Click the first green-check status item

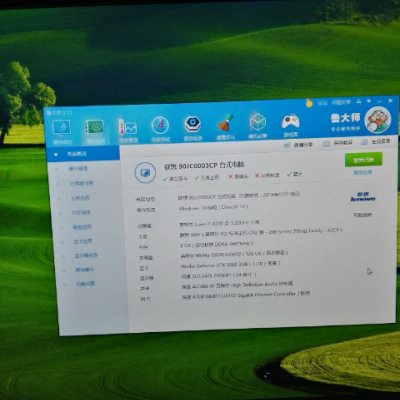pyautogui.click(x=175, y=179)
